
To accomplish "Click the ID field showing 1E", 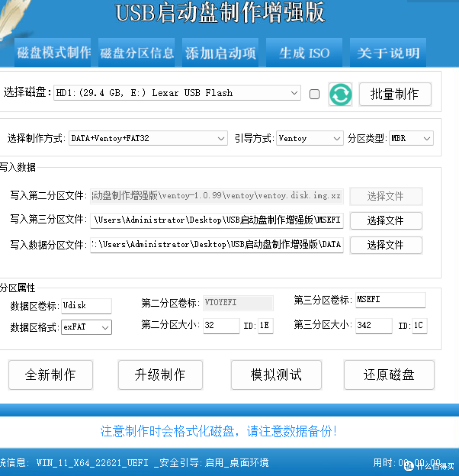I will pyautogui.click(x=266, y=326).
